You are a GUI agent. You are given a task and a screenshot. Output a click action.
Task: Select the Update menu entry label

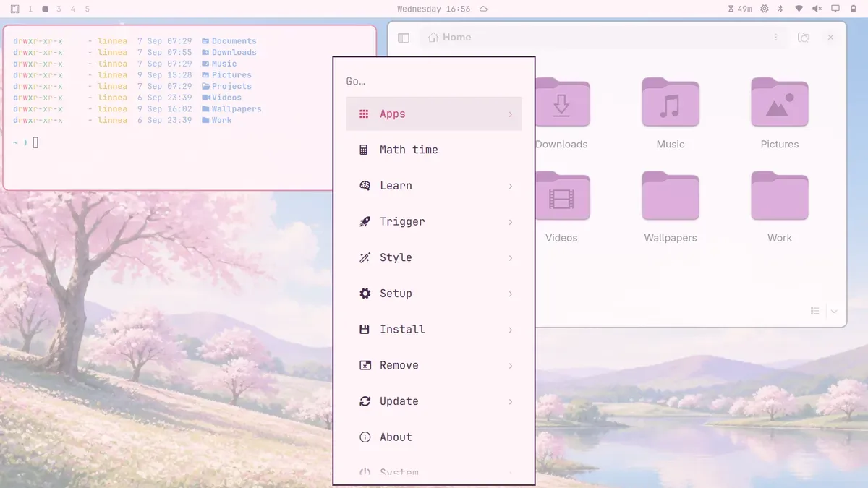[399, 401]
